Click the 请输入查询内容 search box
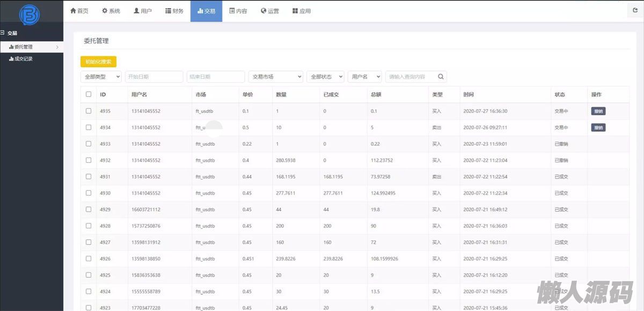 click(411, 77)
